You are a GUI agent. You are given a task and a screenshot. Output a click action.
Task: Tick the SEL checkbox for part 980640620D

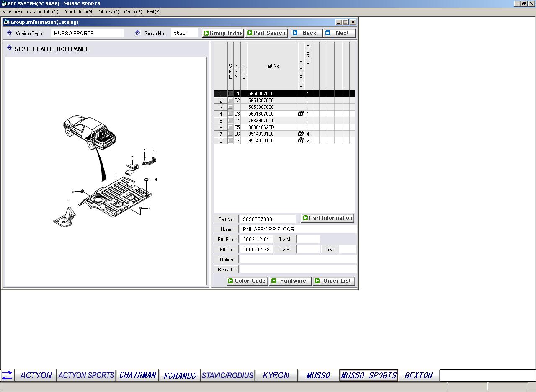tap(230, 127)
